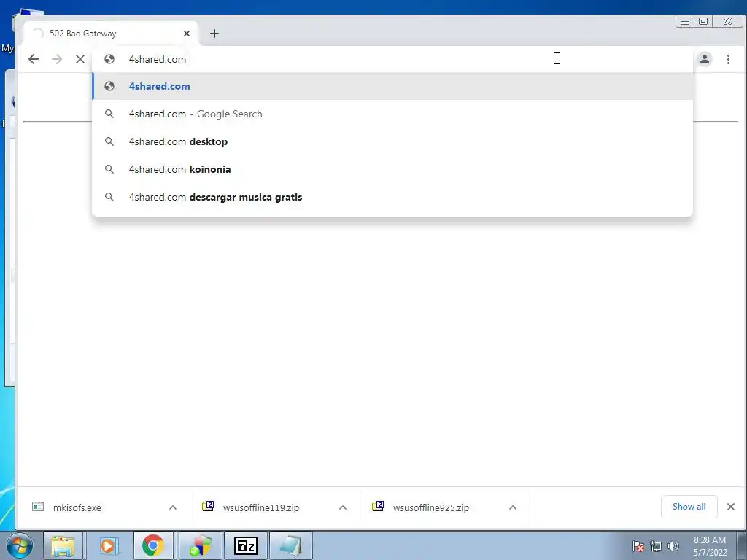The width and height of the screenshot is (747, 560).
Task: Maximize the Chrome window
Action: [x=703, y=21]
